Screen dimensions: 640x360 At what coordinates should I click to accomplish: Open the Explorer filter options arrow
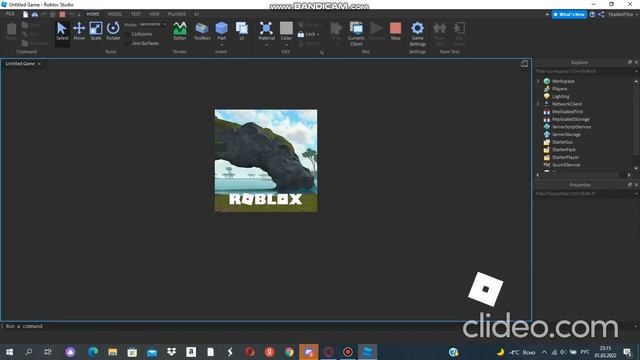click(636, 71)
